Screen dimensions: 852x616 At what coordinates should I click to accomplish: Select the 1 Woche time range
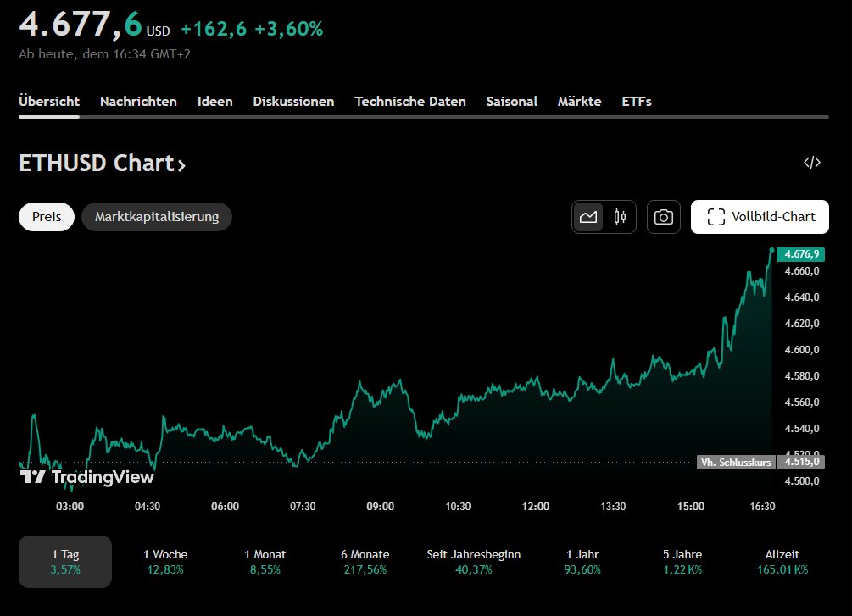click(165, 561)
